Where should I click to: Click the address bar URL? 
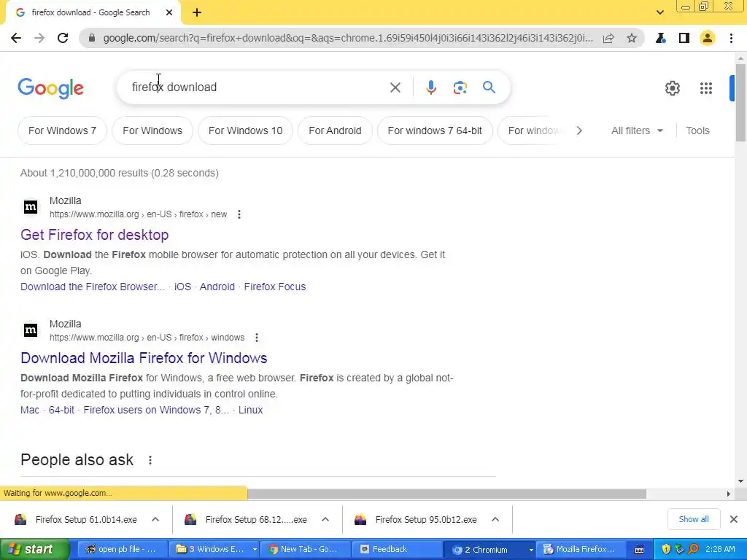point(348,38)
